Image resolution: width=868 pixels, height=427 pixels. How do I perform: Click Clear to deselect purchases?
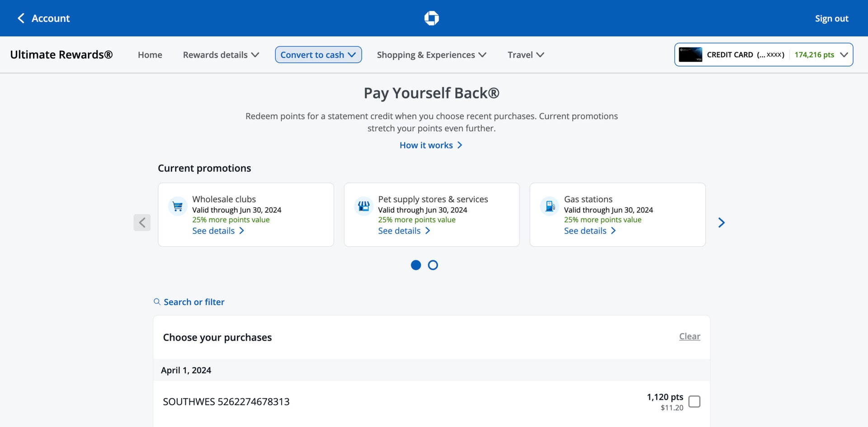click(689, 337)
